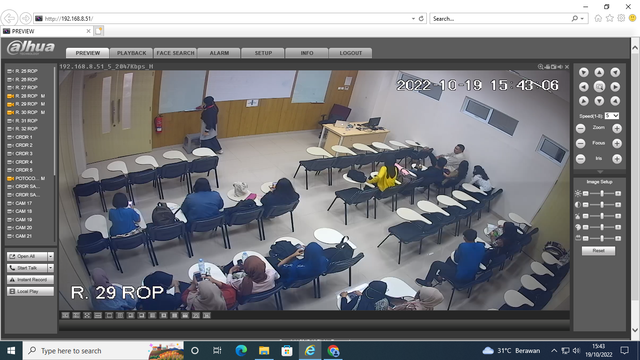The width and height of the screenshot is (640, 360).
Task: Open the browser search provider dropdown
Action: click(x=582, y=19)
